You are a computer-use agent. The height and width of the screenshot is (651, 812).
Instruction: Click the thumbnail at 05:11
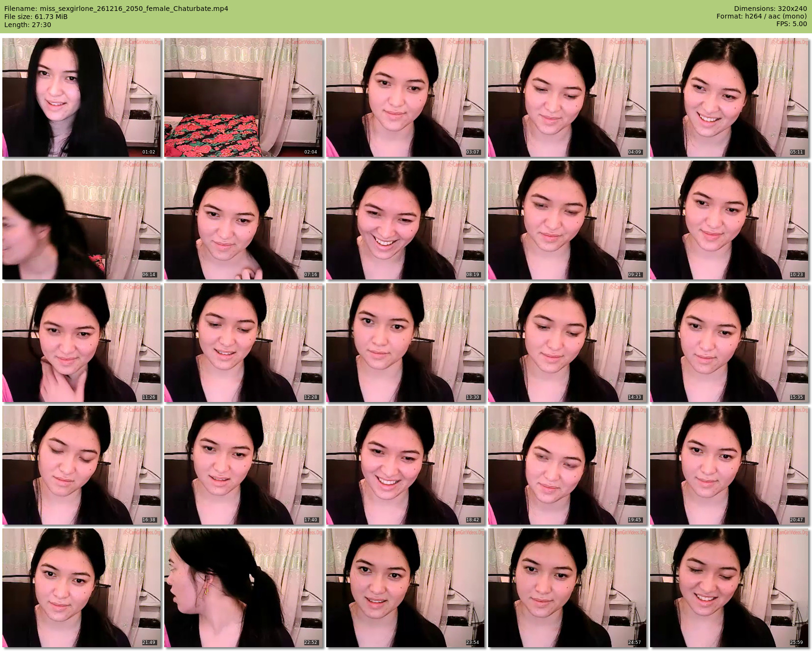point(729,97)
